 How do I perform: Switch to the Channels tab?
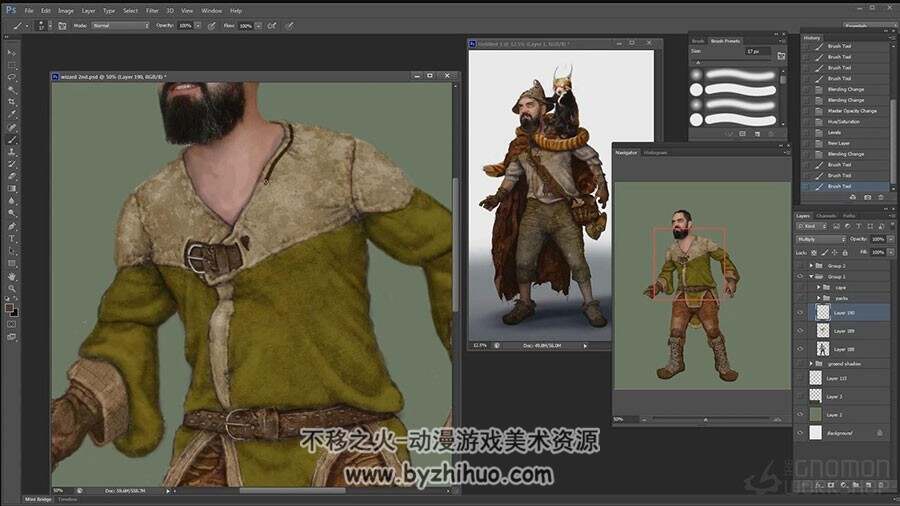pos(826,216)
